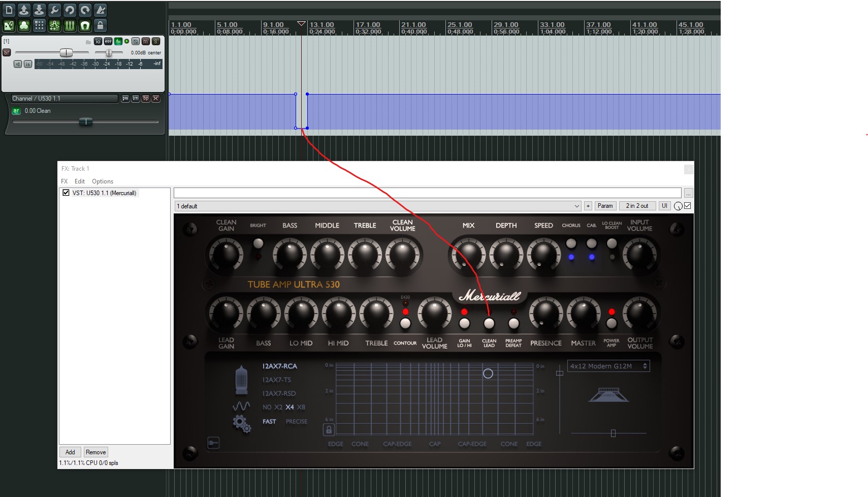Toggle auto-crossfade icon in the toolbar
The height and width of the screenshot is (497, 868).
pyautogui.click(x=9, y=25)
